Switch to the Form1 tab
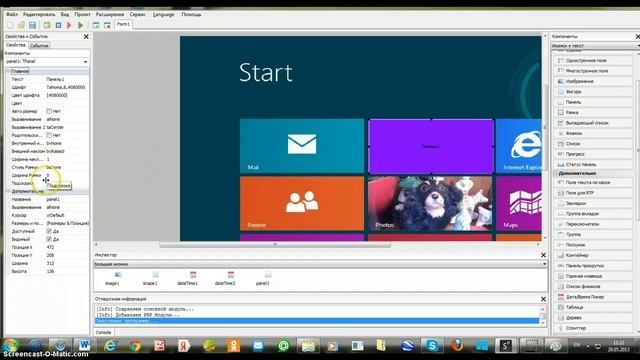The height and width of the screenshot is (360, 640). (x=123, y=24)
